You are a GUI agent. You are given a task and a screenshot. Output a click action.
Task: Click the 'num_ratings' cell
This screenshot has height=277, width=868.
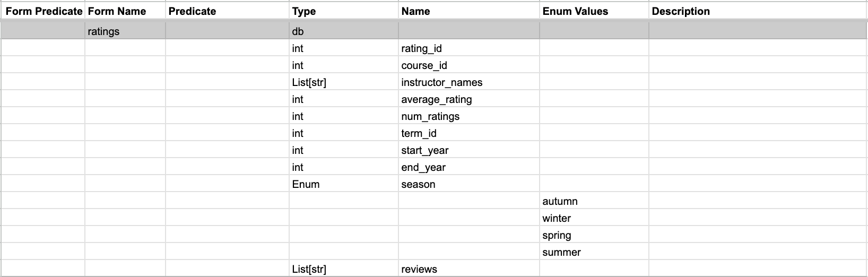(x=430, y=116)
